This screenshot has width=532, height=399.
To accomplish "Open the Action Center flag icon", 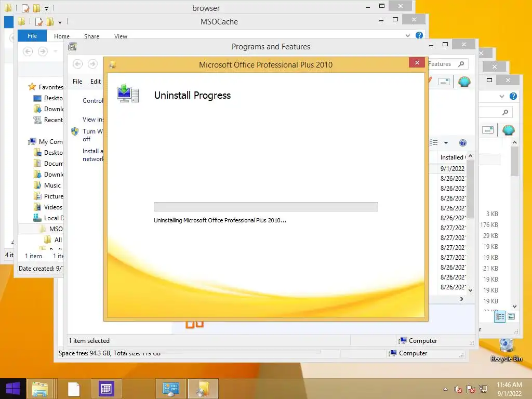I will click(471, 389).
